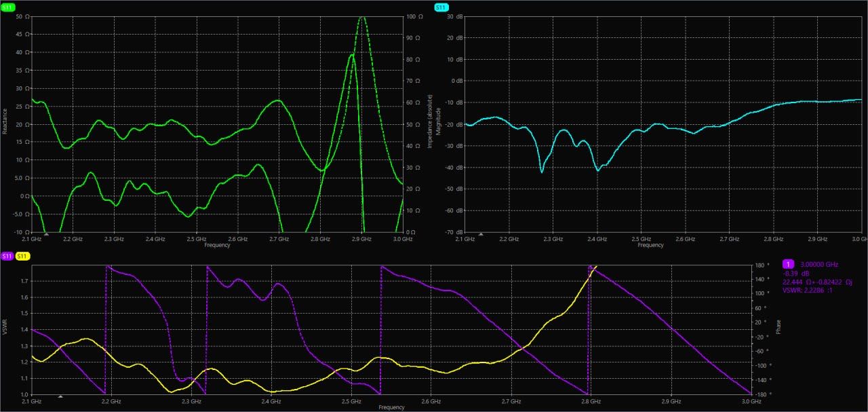Image resolution: width=868 pixels, height=412 pixels.
Task: Click the green impedance peak near 2.9 GHz
Action: pyautogui.click(x=362, y=18)
